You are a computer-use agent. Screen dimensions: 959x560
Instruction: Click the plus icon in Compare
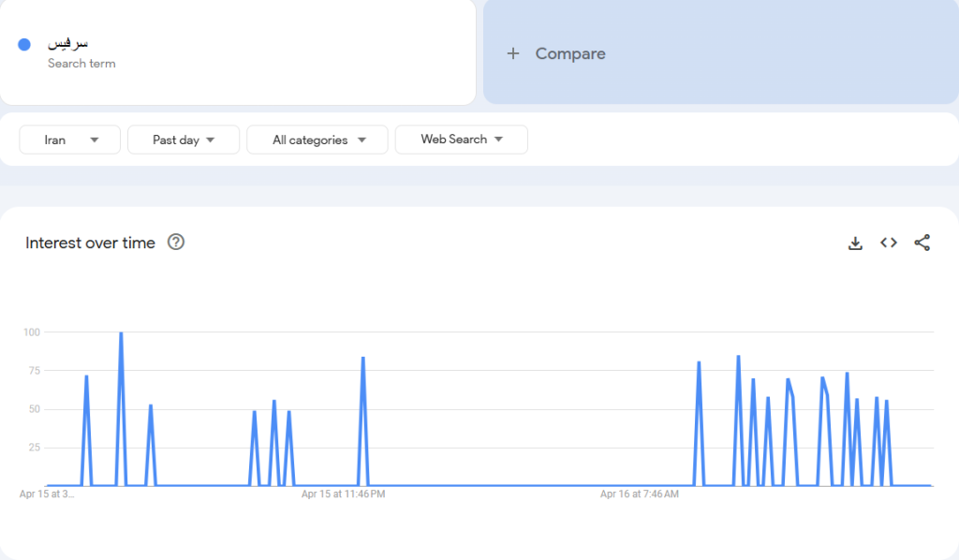512,53
